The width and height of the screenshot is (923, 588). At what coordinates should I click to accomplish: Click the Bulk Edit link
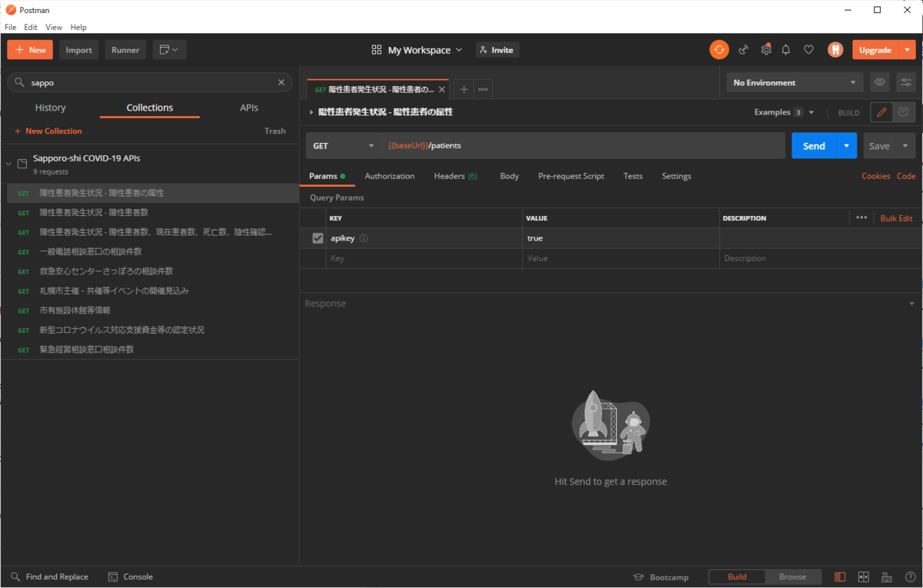896,218
